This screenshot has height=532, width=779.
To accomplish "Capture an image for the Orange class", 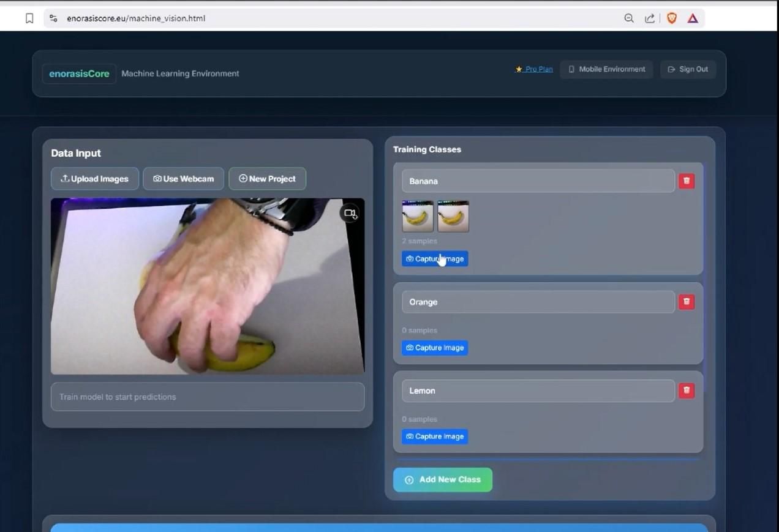I will 435,348.
